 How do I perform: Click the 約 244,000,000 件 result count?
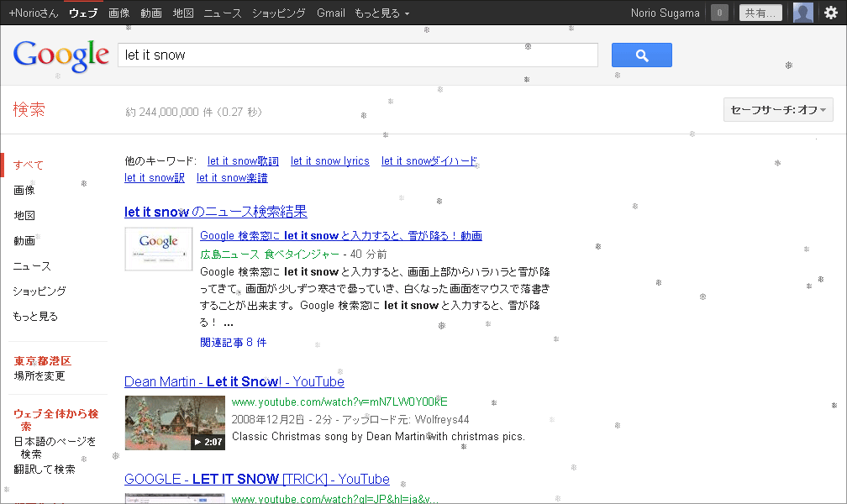coord(193,112)
